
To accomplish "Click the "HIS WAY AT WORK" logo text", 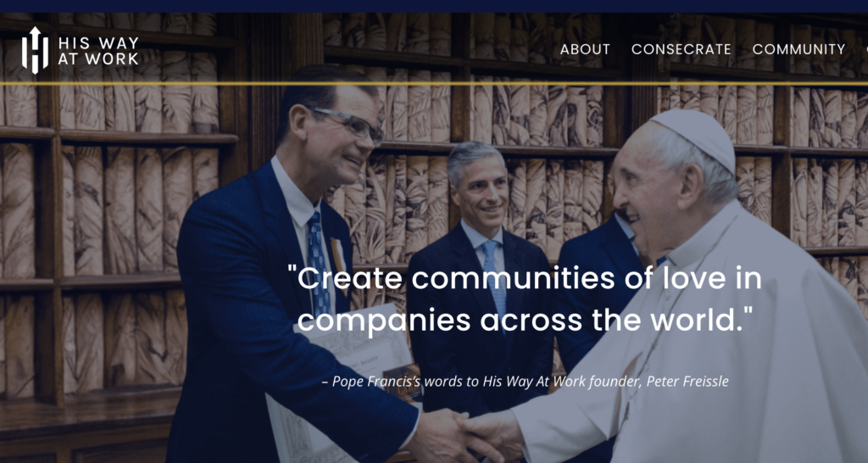I will coord(98,50).
